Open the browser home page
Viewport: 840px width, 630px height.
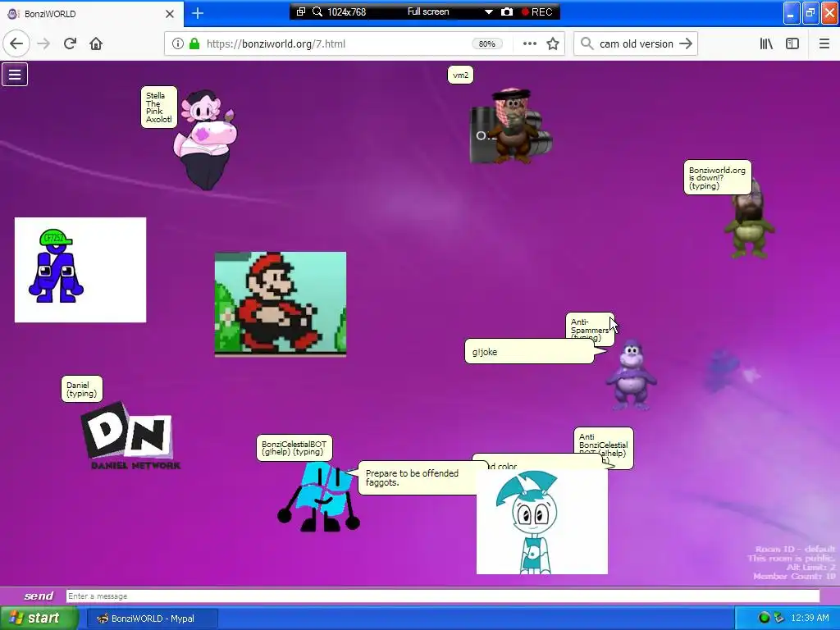96,43
